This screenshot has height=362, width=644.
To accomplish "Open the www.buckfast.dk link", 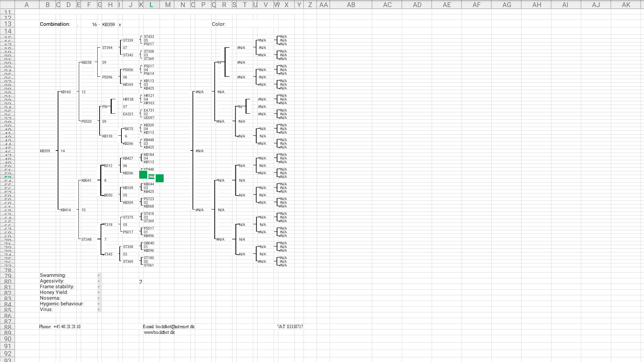I will pos(159,332).
